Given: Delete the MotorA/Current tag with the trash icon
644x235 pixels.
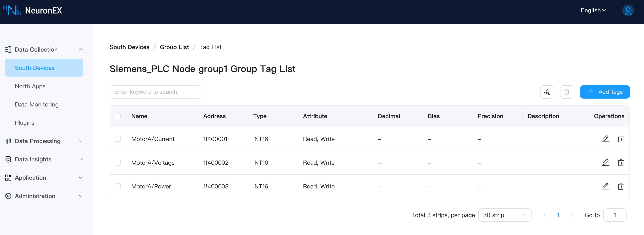Looking at the screenshot, I should tap(620, 139).
